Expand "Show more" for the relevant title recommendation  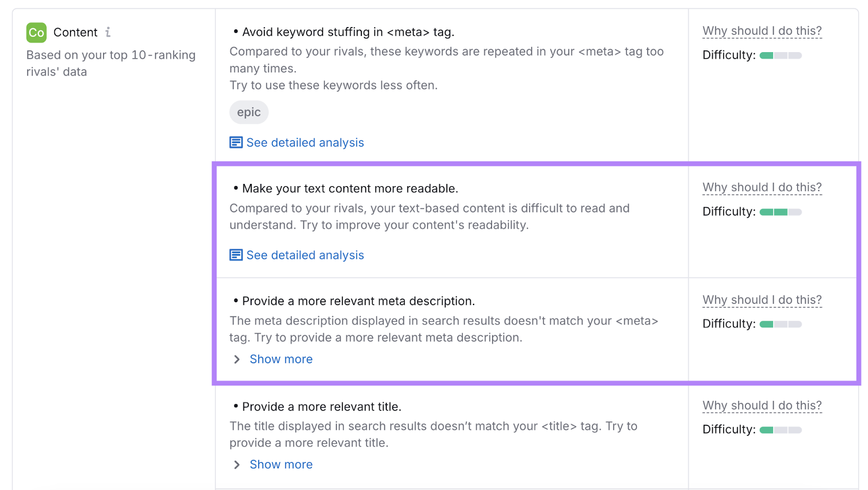280,464
